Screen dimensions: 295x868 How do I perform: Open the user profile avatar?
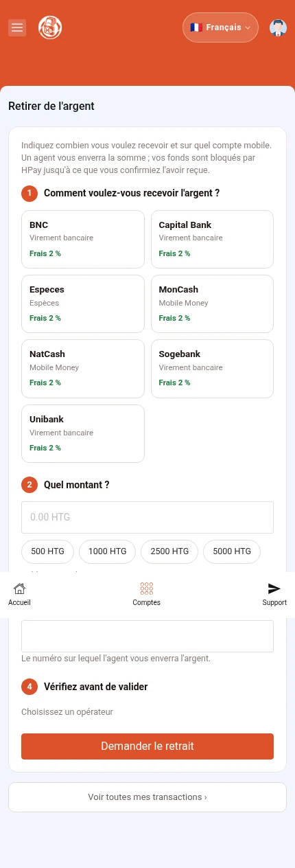click(278, 27)
